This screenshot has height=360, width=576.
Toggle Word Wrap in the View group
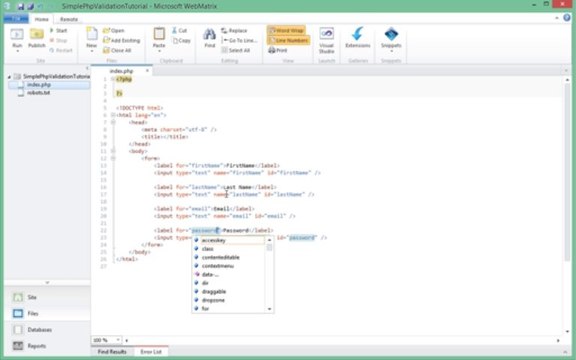(x=286, y=30)
